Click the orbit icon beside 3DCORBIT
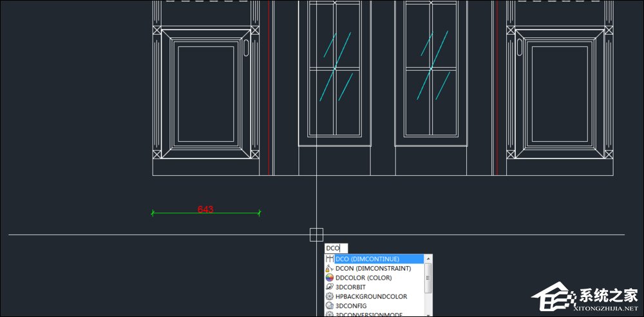The image size is (644, 317). [329, 287]
